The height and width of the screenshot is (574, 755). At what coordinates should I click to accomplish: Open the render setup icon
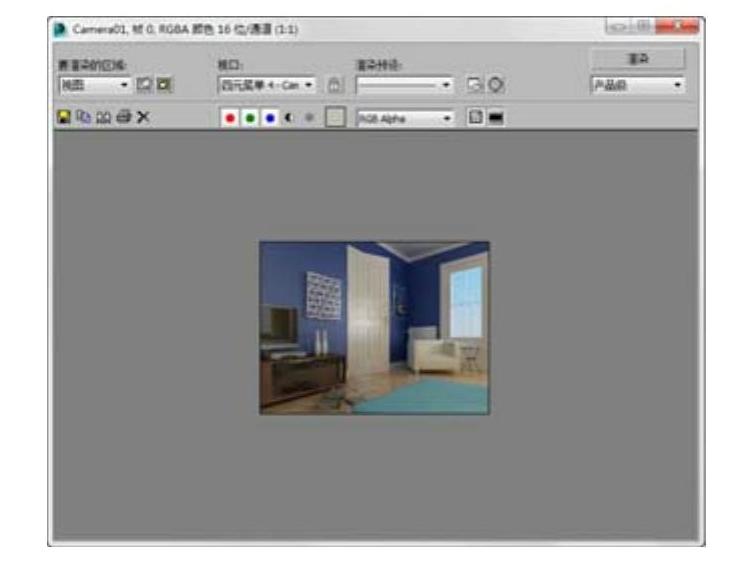point(475,85)
